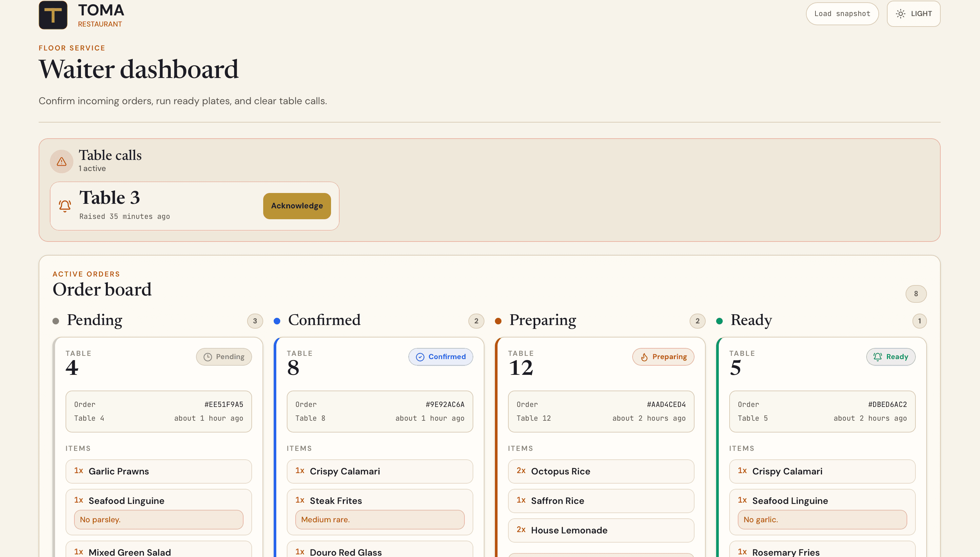Click the Saffron Rice item

click(601, 501)
